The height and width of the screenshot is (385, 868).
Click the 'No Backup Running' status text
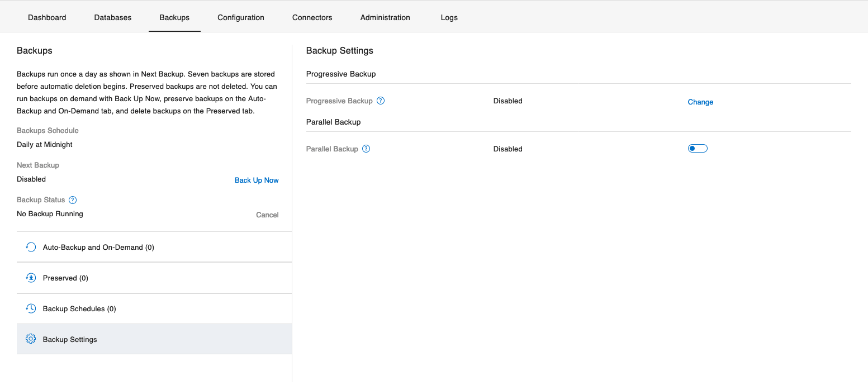point(50,213)
